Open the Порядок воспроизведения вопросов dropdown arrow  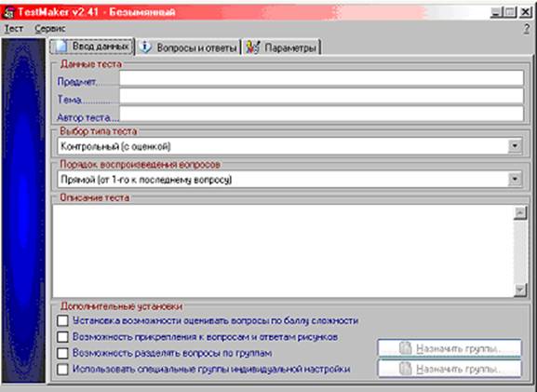515,179
